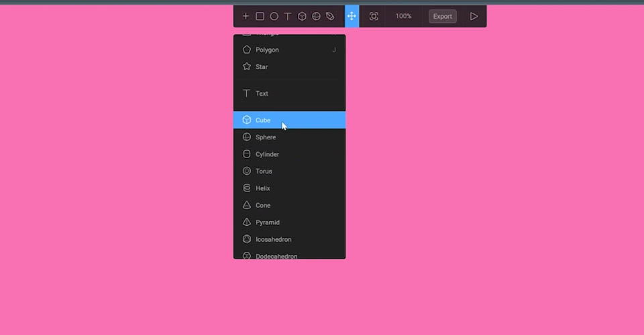Add an Icosahedron from the menu
644x335 pixels.
tap(290, 239)
